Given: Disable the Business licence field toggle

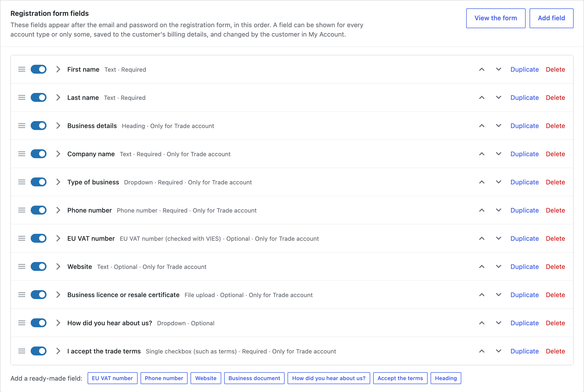Looking at the screenshot, I should (39, 295).
